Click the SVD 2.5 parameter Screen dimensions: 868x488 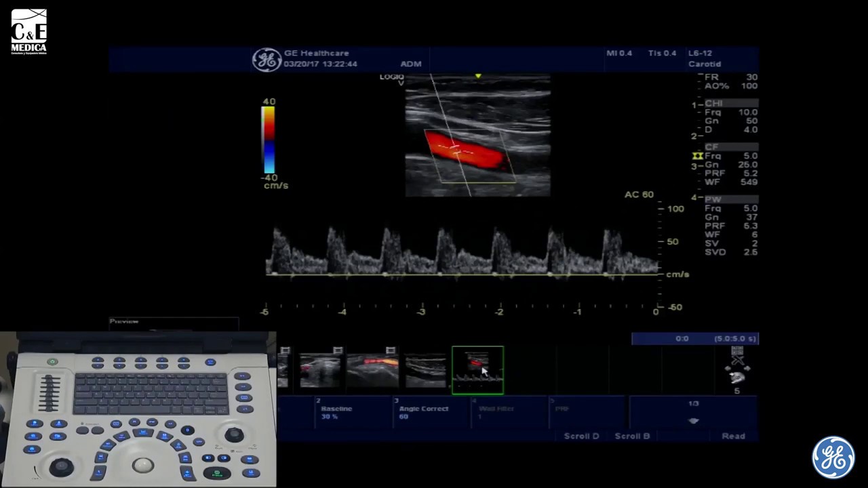pyautogui.click(x=731, y=252)
